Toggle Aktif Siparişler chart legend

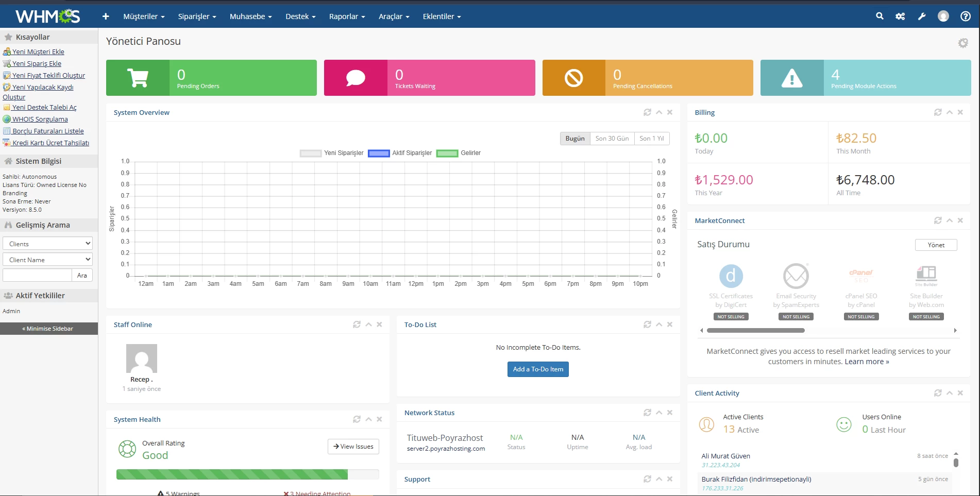click(400, 153)
